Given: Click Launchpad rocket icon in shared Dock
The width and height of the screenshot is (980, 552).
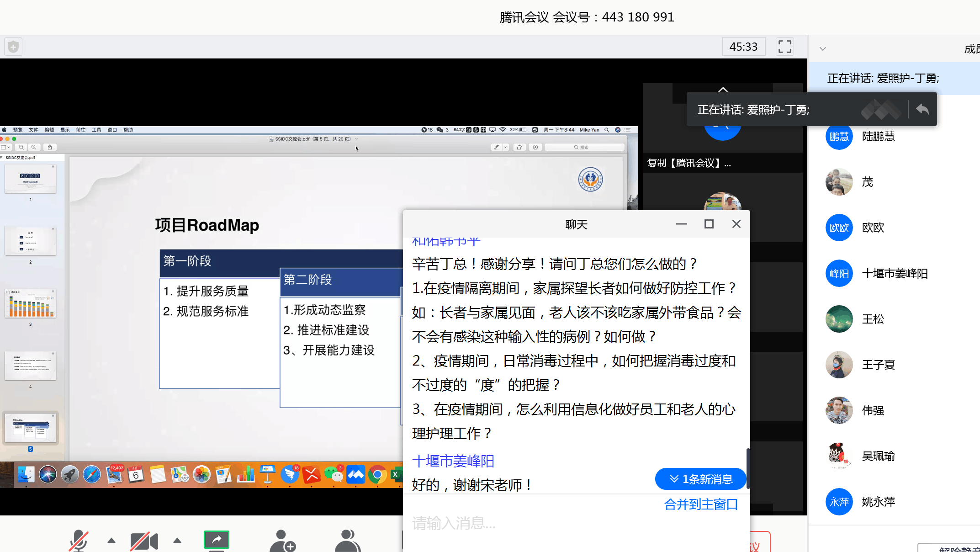Looking at the screenshot, I should tap(69, 475).
